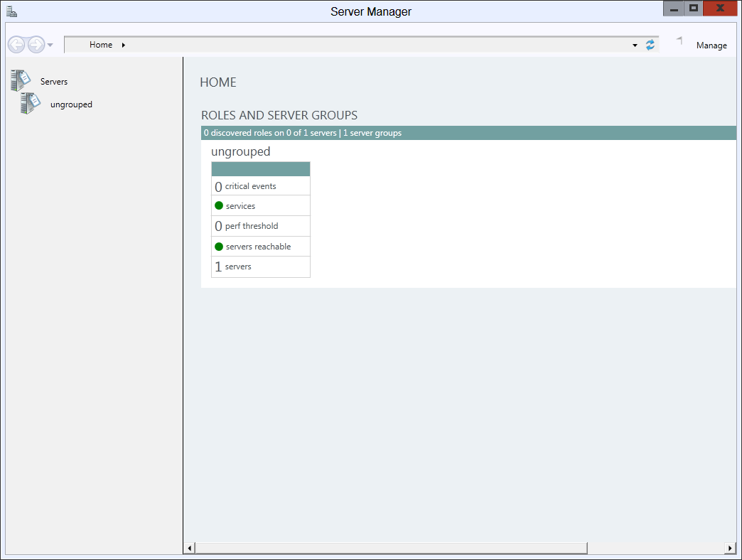Open the Manage menu
This screenshot has width=742, height=560.
click(711, 45)
